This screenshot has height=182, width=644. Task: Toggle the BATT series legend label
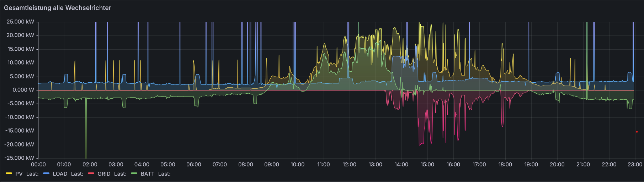click(147, 174)
